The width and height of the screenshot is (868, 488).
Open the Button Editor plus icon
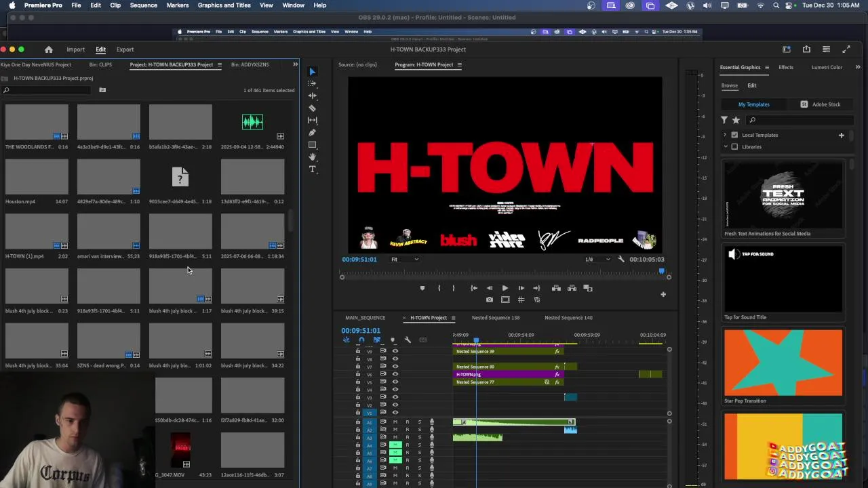[663, 294]
